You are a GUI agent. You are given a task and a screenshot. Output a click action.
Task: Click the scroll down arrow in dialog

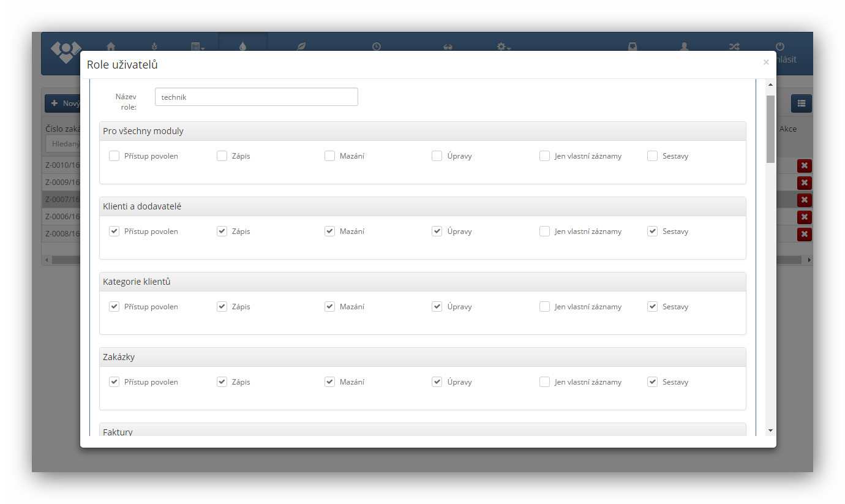coord(770,431)
